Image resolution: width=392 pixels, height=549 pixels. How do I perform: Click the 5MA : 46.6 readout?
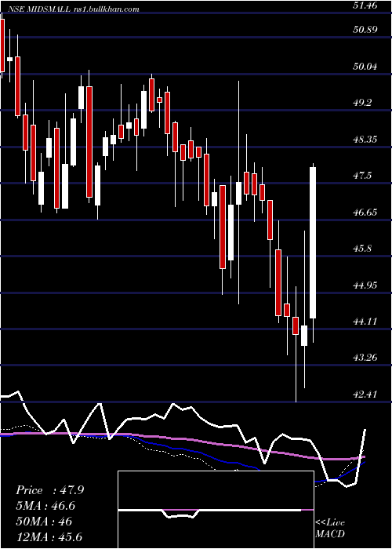pyautogui.click(x=45, y=506)
